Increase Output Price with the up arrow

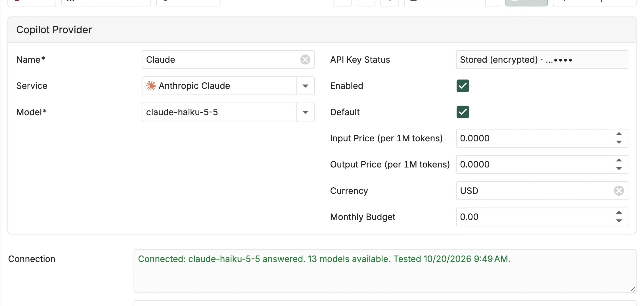(619, 160)
